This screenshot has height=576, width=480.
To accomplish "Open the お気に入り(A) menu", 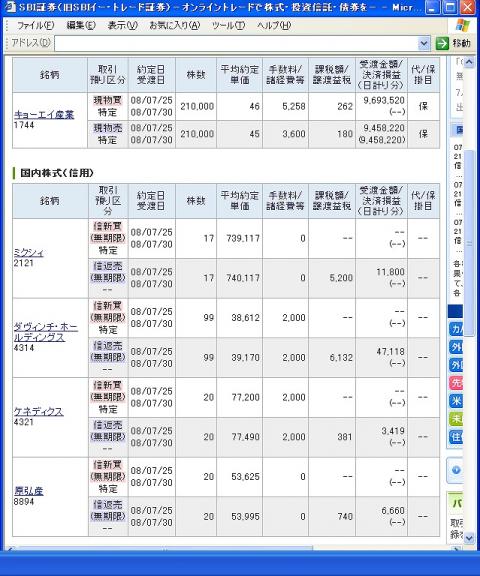I will click(174, 25).
